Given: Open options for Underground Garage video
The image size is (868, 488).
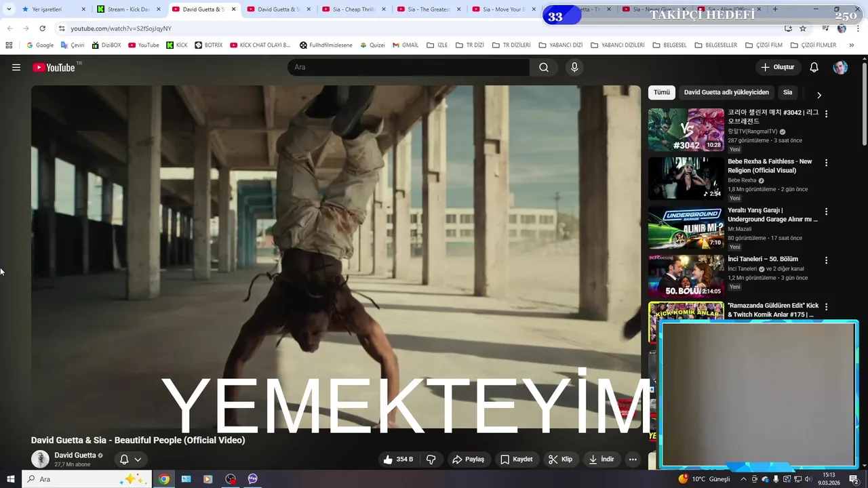Looking at the screenshot, I should point(826,211).
